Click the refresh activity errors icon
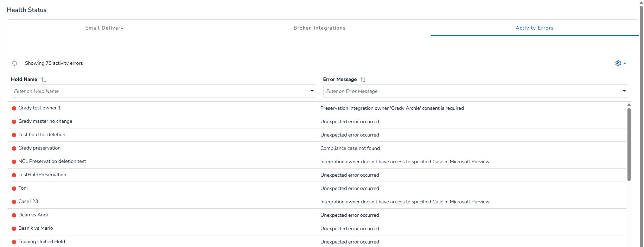This screenshot has width=644, height=247. pos(14,63)
